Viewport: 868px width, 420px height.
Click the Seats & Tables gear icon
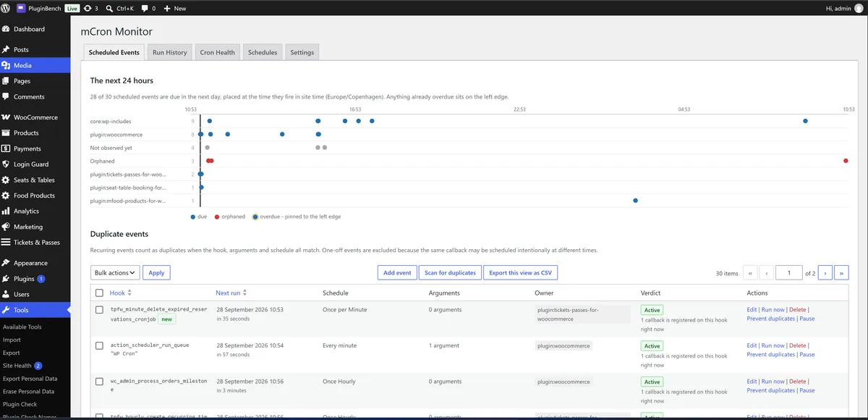[7, 180]
